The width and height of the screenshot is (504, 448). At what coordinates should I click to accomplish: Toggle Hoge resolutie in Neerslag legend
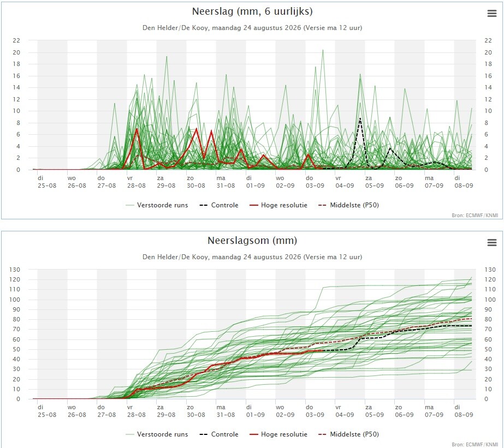pyautogui.click(x=278, y=205)
